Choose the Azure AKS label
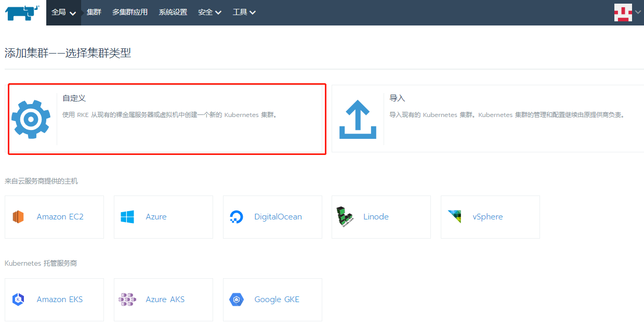The width and height of the screenshot is (644, 325). click(165, 300)
